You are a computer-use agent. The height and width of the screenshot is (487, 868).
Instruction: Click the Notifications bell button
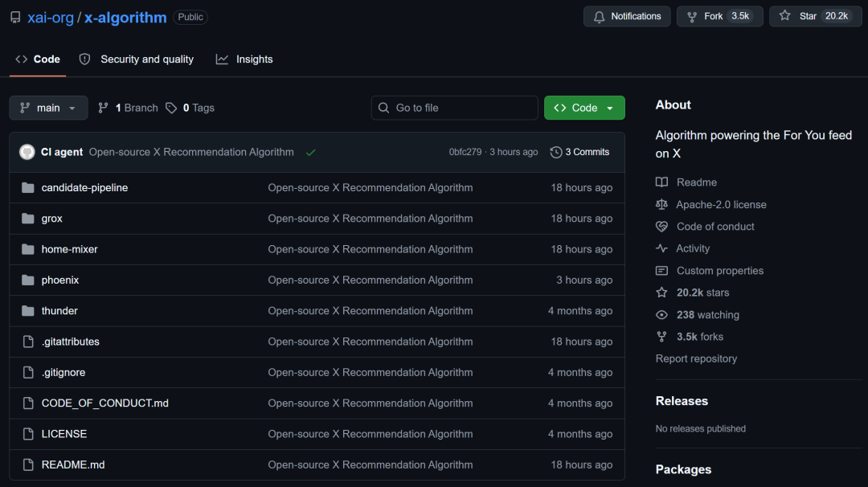click(x=627, y=16)
